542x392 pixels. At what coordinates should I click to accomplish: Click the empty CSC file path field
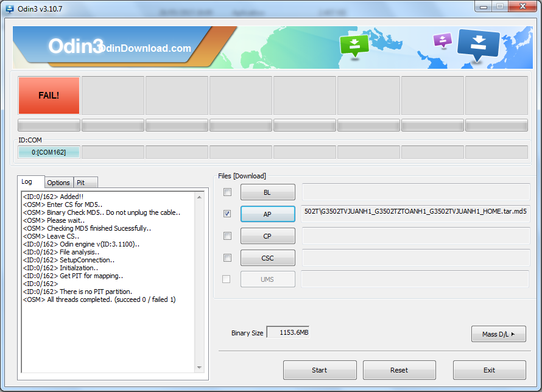(x=416, y=257)
